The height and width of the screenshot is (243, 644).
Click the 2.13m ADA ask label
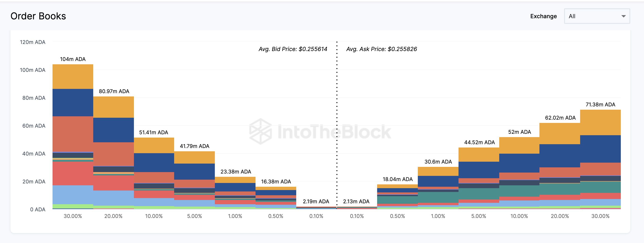(356, 202)
